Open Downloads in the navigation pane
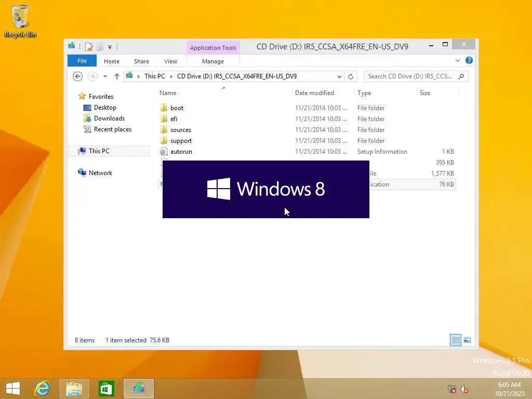Image resolution: width=532 pixels, height=399 pixels. pyautogui.click(x=109, y=118)
